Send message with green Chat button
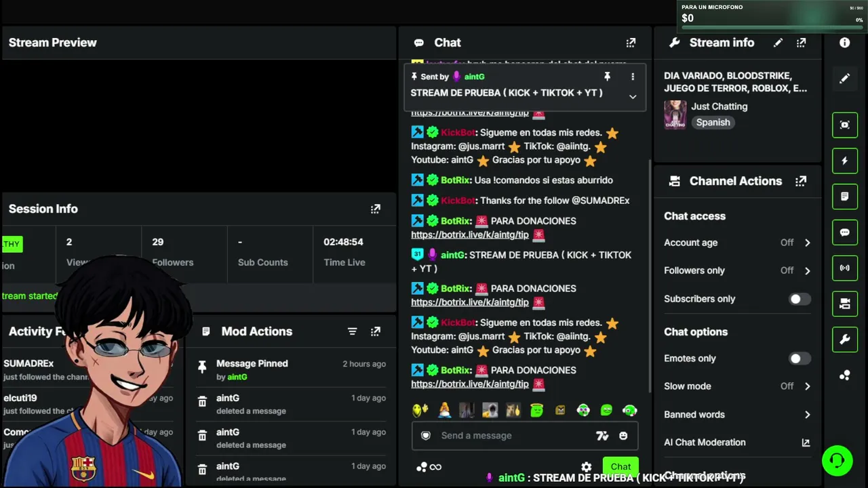 [x=620, y=466]
